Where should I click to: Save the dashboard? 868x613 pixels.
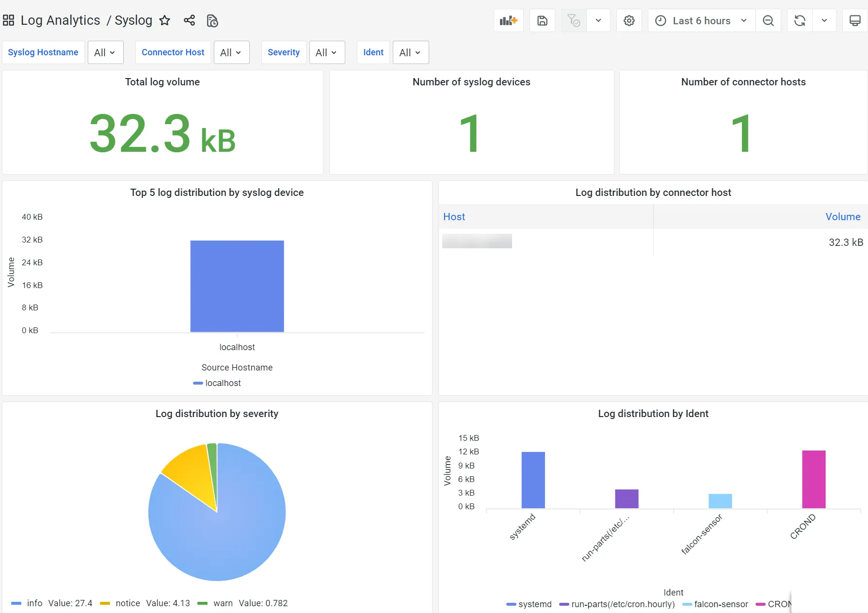click(542, 20)
